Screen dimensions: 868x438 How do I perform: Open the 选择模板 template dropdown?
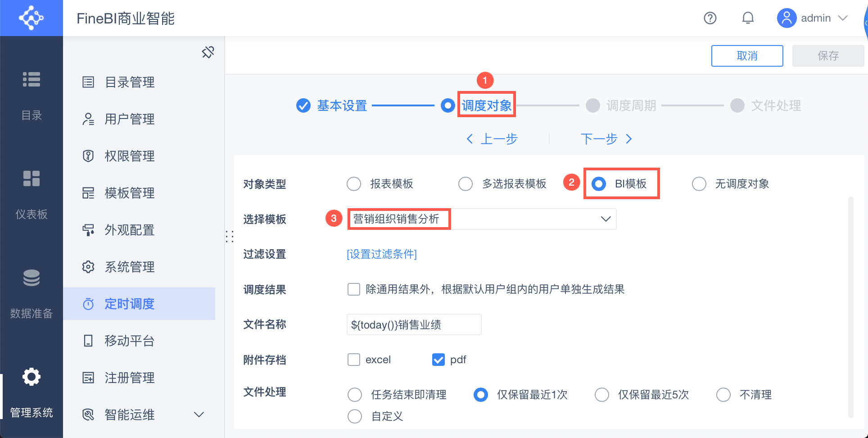[x=606, y=219]
